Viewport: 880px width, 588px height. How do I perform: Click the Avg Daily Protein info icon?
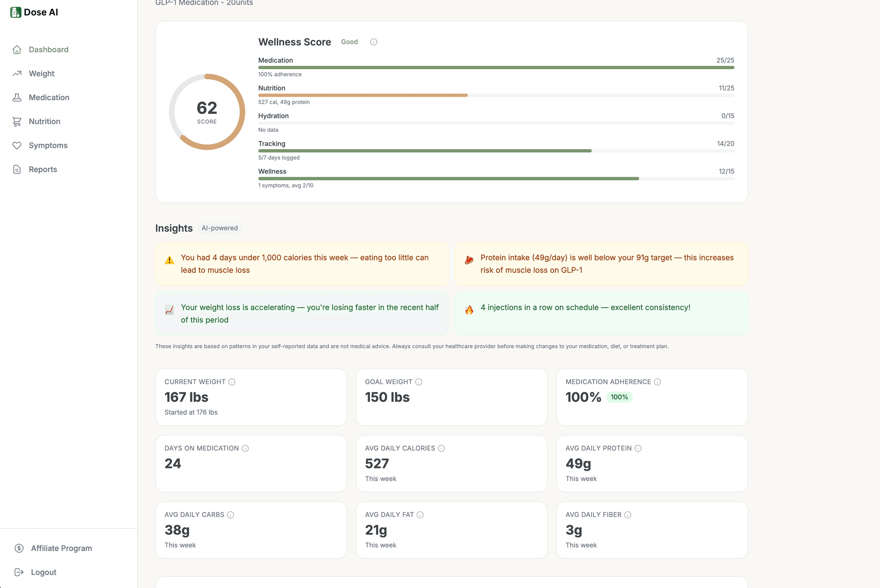(x=638, y=448)
